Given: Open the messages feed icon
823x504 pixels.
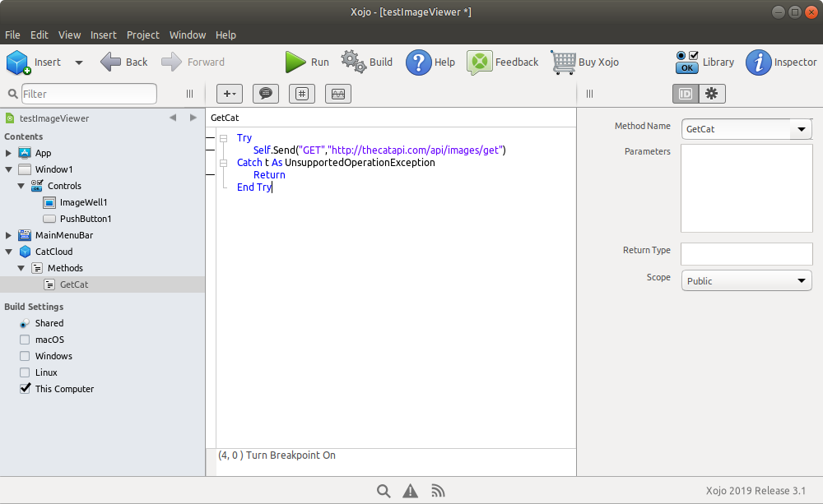Looking at the screenshot, I should [x=438, y=491].
